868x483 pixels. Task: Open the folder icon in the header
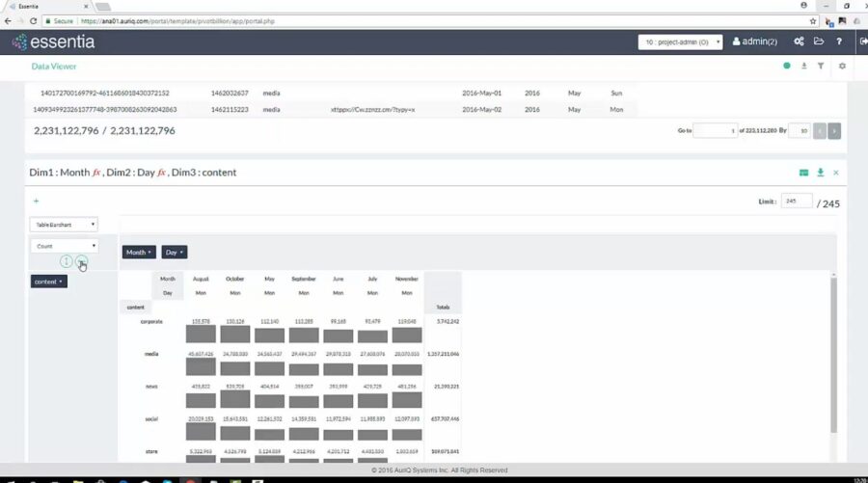tap(819, 41)
